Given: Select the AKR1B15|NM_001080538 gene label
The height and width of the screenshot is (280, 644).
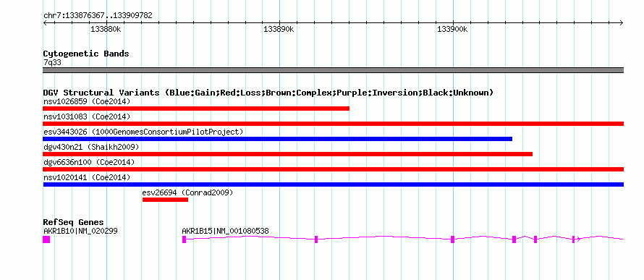Looking at the screenshot, I should point(225,231).
